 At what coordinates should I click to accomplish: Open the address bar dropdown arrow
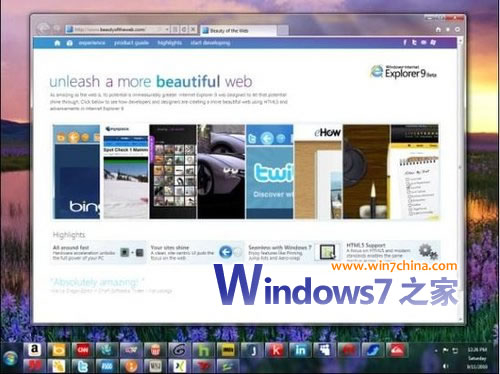point(167,30)
